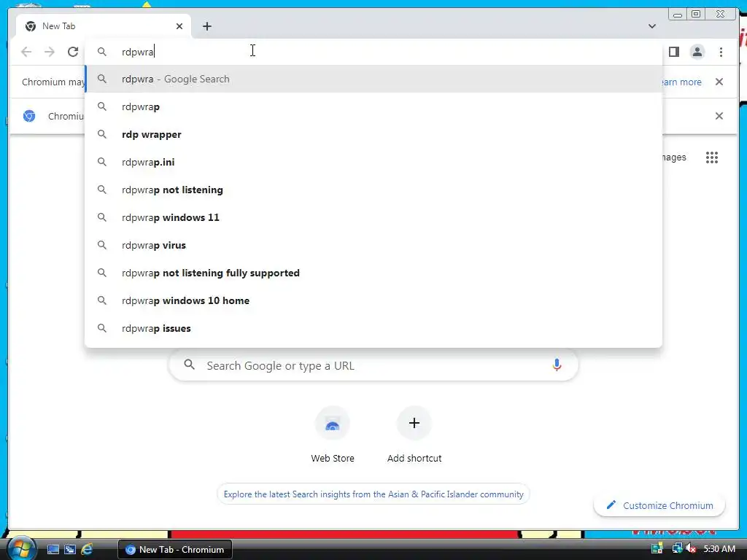Click the network tray icon
This screenshot has width=747, height=560.
pos(677,548)
